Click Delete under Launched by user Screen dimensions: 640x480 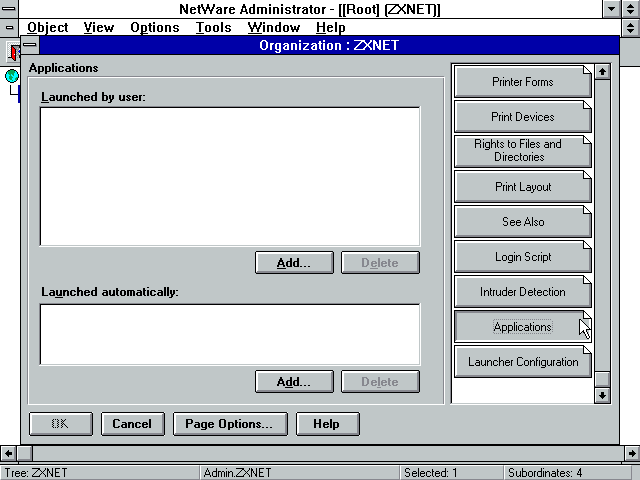[x=380, y=262]
